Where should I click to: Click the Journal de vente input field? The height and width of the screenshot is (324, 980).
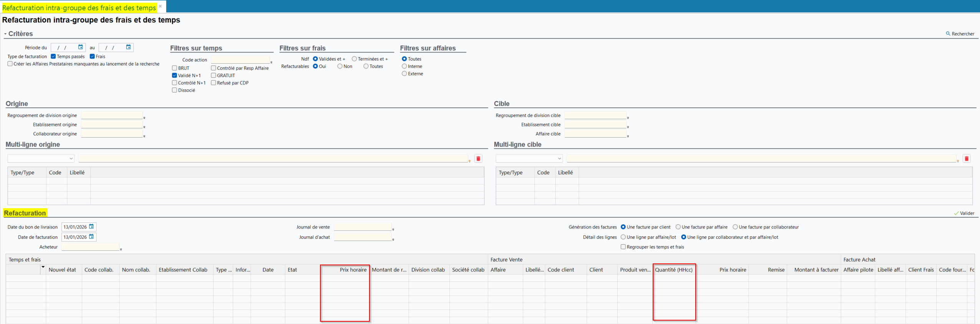pos(362,227)
